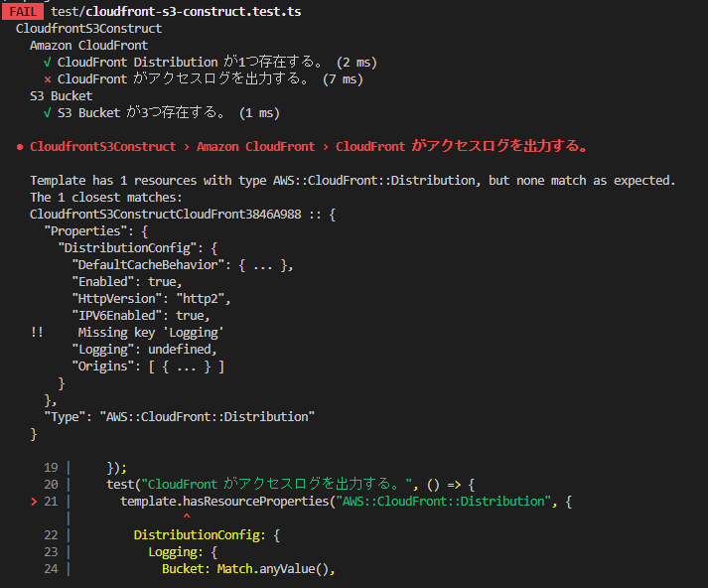
Task: Click the "IPV6Enabled": true line
Action: click(141, 316)
